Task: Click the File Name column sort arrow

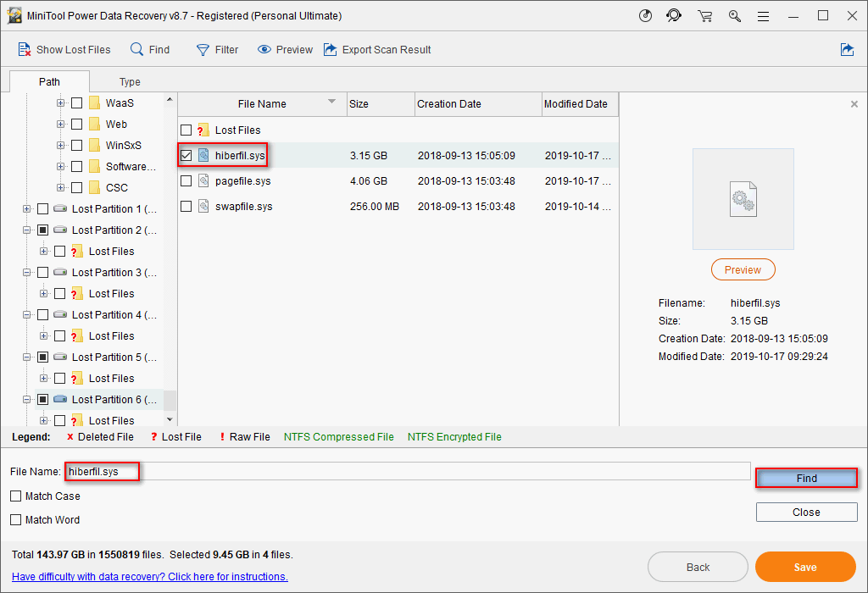Action: point(331,101)
